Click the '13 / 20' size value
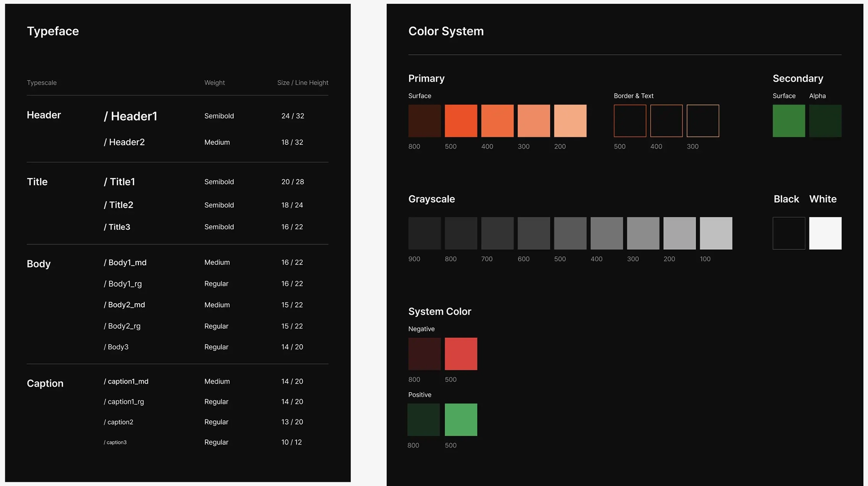 (x=292, y=422)
